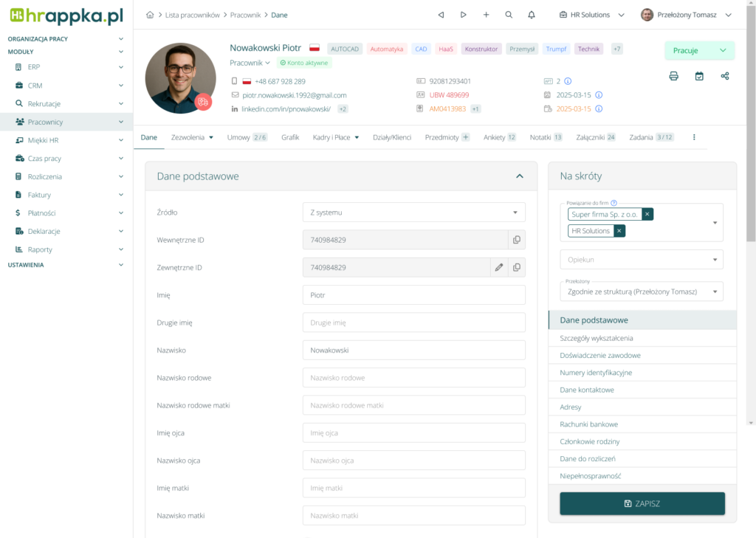Open the Notatki tab
This screenshot has width=756, height=538.
[x=540, y=137]
